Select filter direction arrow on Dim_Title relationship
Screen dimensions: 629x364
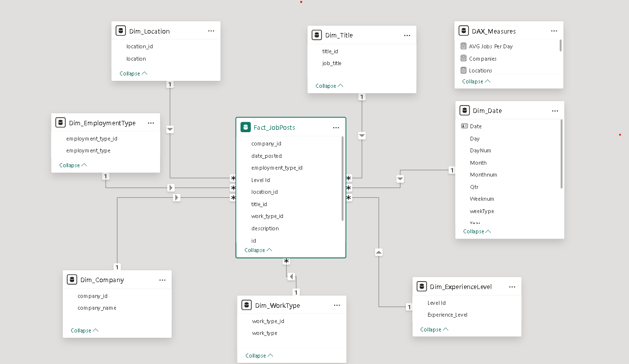point(362,135)
